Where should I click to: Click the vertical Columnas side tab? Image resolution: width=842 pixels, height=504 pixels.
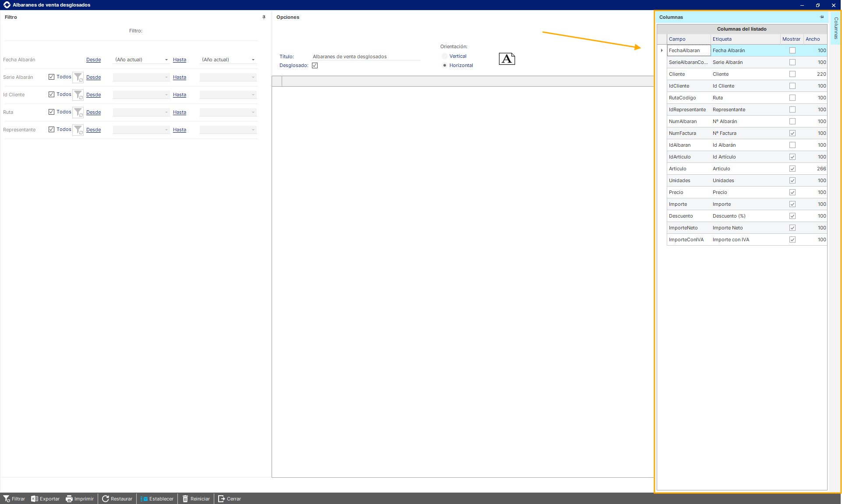pyautogui.click(x=836, y=28)
